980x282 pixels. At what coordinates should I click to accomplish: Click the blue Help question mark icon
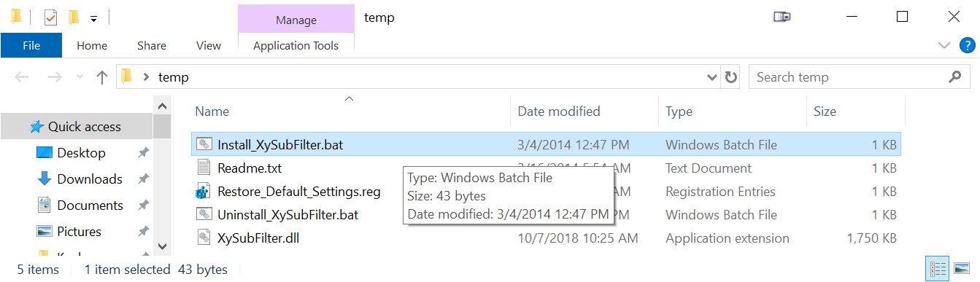coord(967,45)
